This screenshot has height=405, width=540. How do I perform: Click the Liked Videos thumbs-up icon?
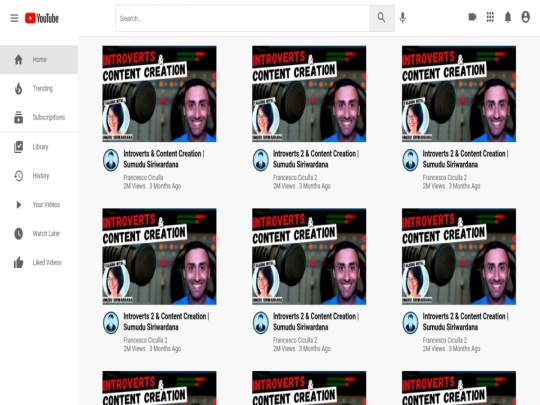coord(19,262)
